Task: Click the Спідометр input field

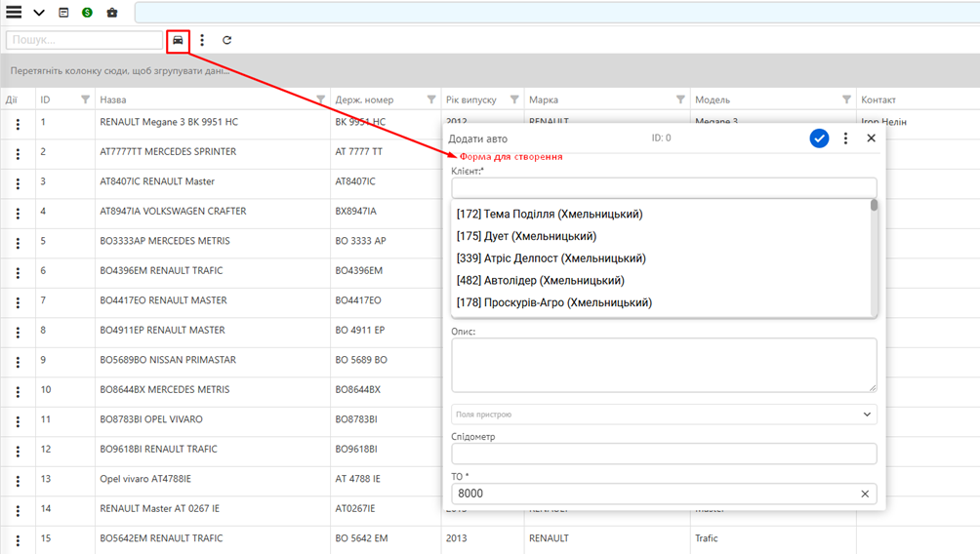Action: click(664, 454)
